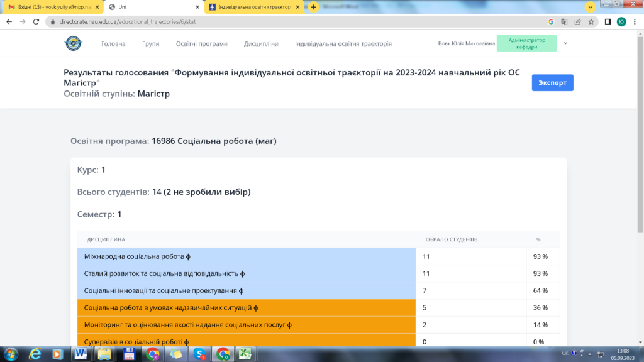Switch to the Gmail Вхідні tab
This screenshot has height=362, width=644.
[50, 7]
